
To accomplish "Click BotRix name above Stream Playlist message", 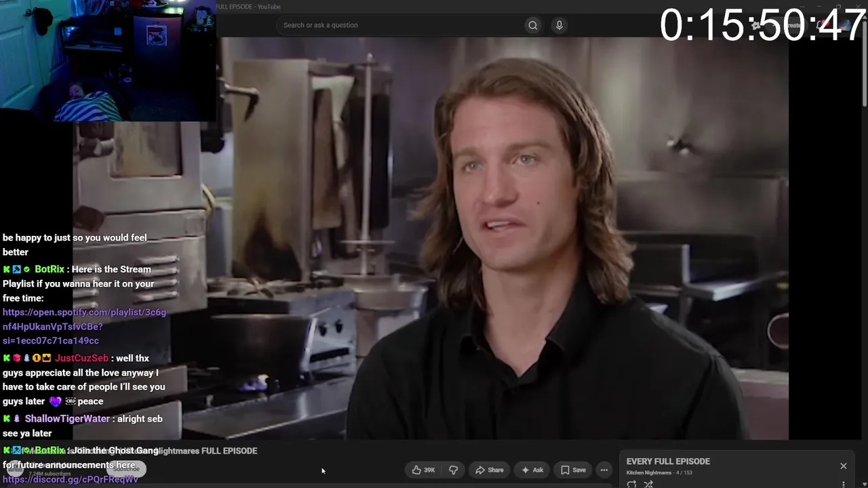I will point(50,269).
